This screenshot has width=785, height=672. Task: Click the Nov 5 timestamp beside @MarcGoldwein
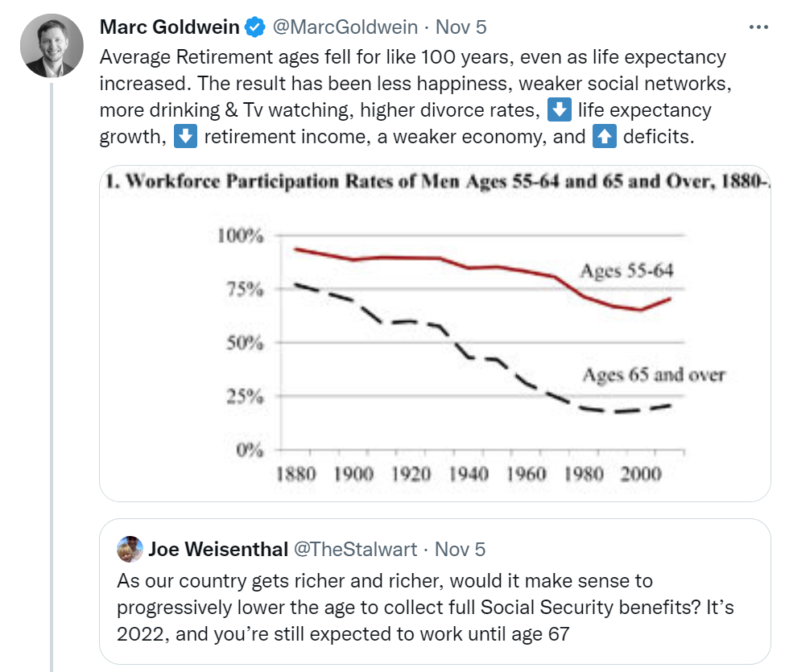(461, 27)
